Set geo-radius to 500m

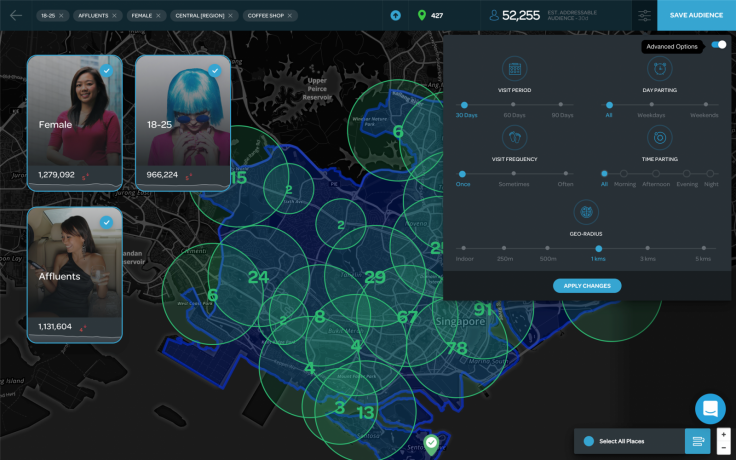(547, 248)
